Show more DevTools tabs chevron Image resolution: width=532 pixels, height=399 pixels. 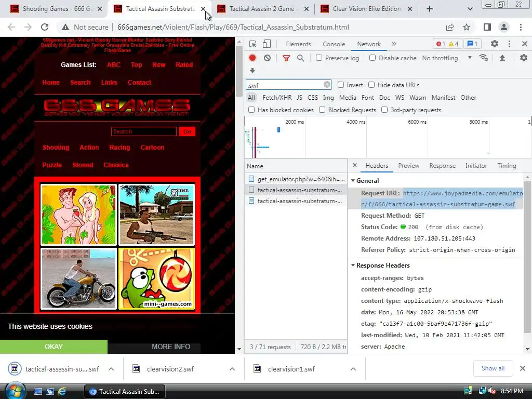(x=394, y=44)
